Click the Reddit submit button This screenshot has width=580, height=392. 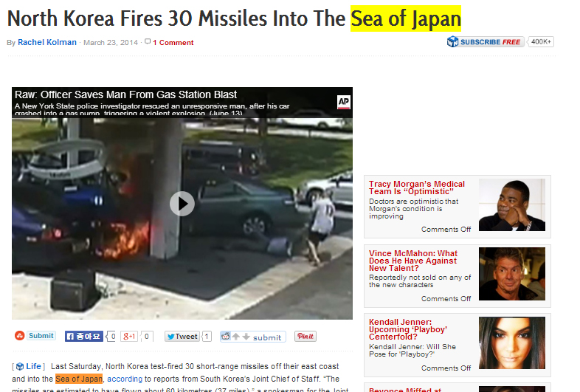coord(253,337)
